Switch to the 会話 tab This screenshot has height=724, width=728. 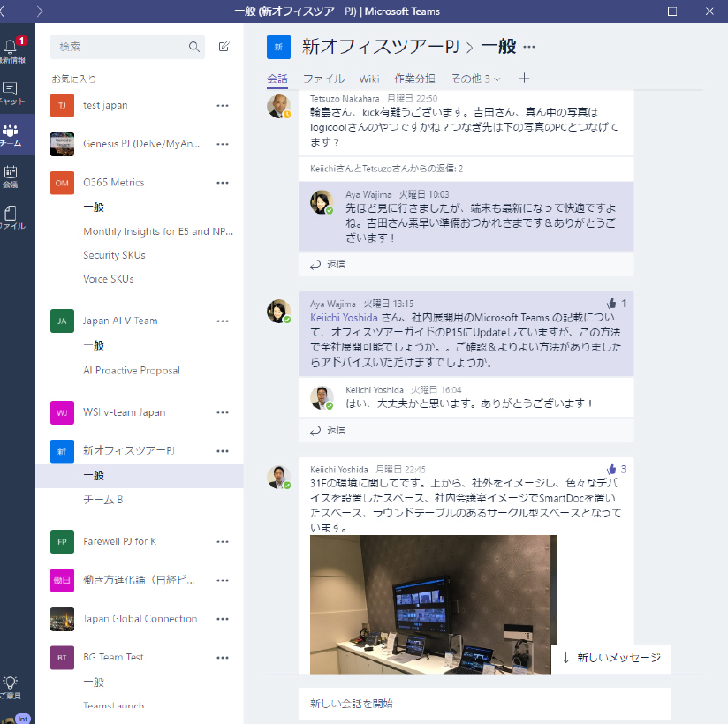[x=277, y=79]
